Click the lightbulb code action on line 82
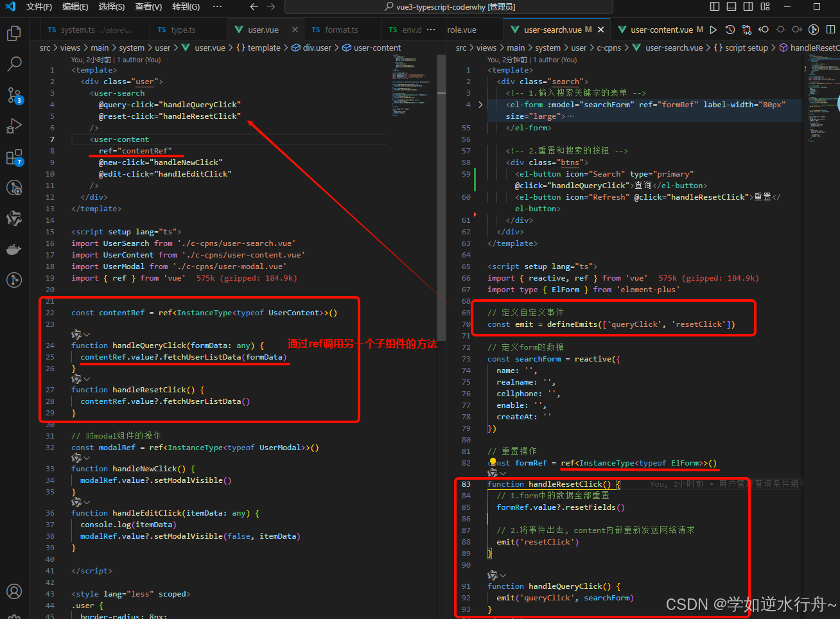The height and width of the screenshot is (619, 840). 493,462
